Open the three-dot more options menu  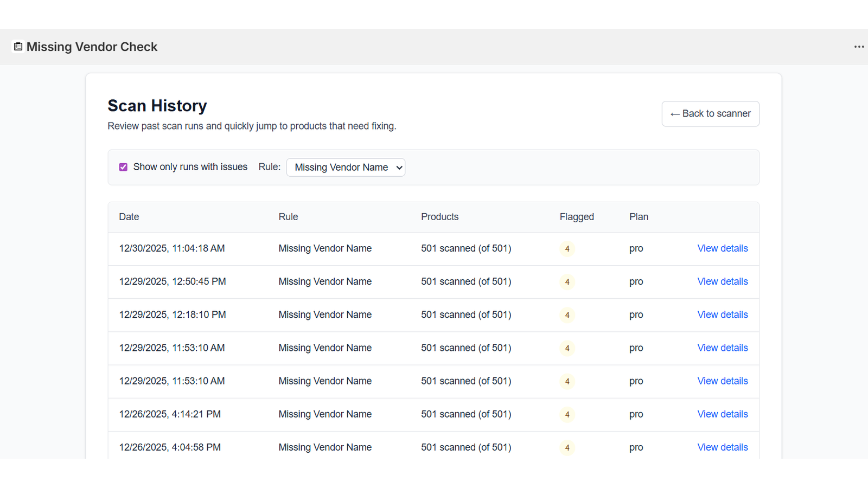(859, 47)
